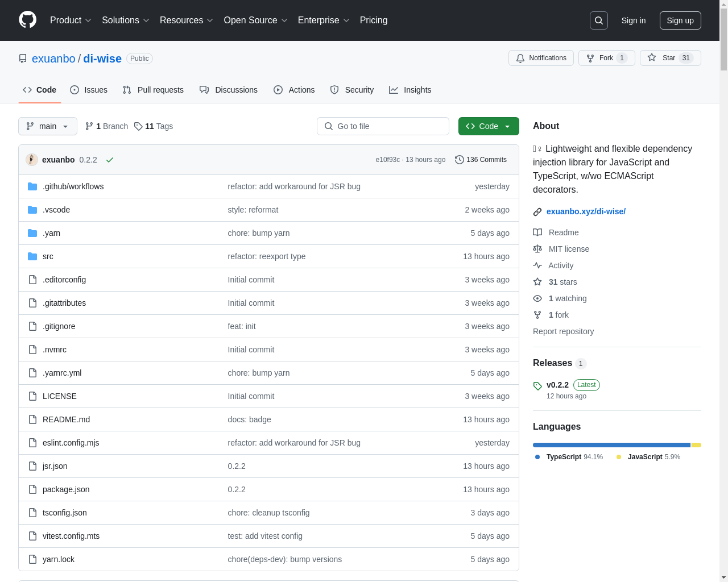Switch to the Actions tab

(294, 90)
